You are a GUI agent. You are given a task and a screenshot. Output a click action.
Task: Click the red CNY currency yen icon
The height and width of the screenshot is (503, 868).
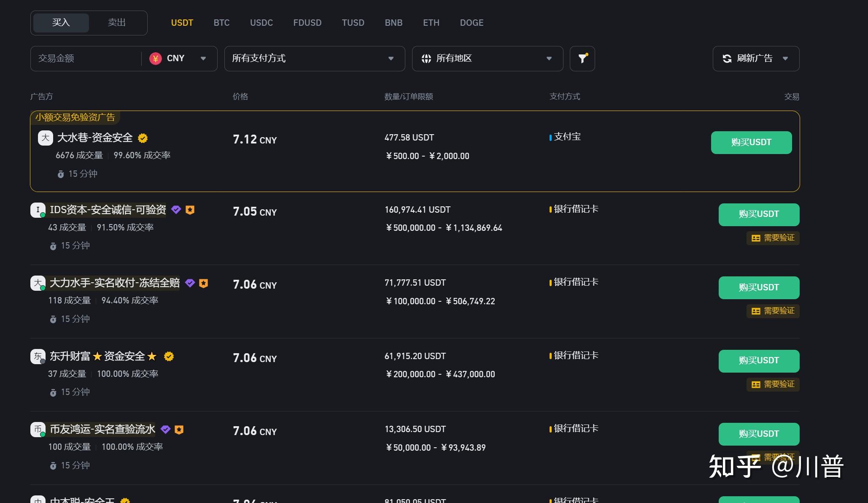click(156, 59)
